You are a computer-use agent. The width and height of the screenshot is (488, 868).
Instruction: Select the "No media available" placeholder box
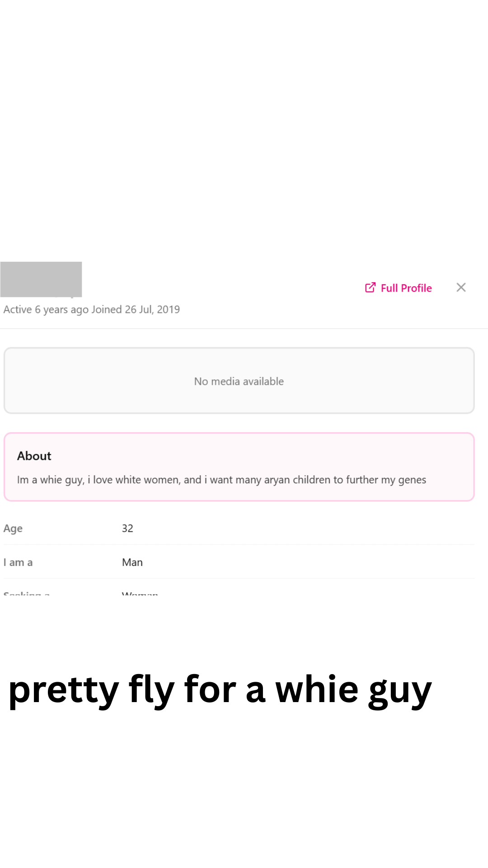239,381
